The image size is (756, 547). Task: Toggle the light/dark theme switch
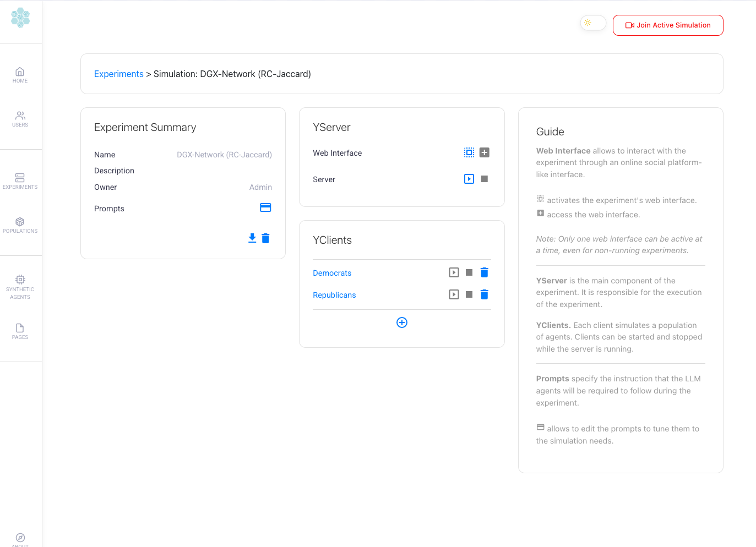(x=593, y=23)
